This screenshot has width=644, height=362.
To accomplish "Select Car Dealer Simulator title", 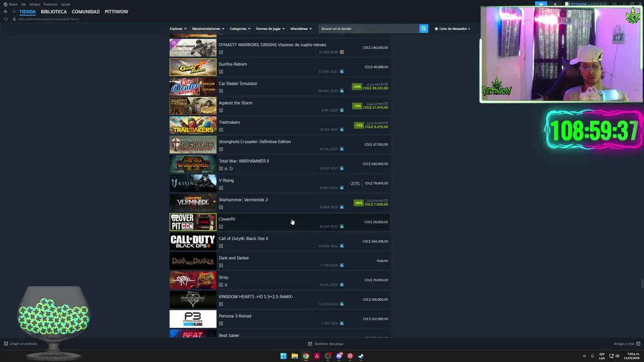I will tap(238, 83).
